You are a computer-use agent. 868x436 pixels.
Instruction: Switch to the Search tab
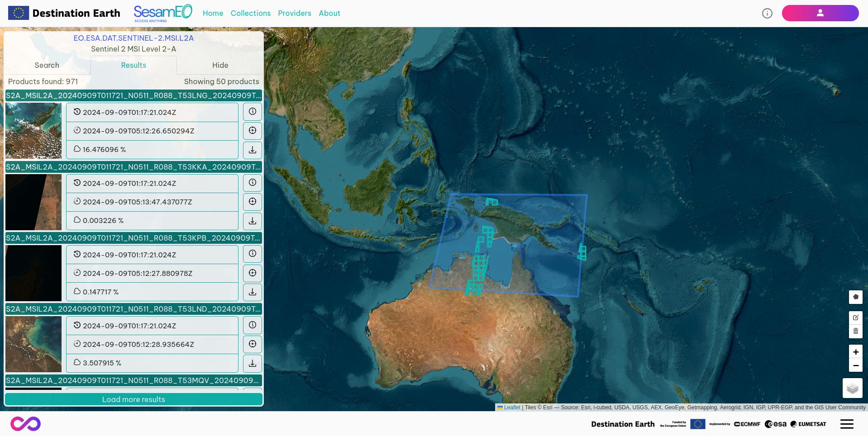point(47,65)
